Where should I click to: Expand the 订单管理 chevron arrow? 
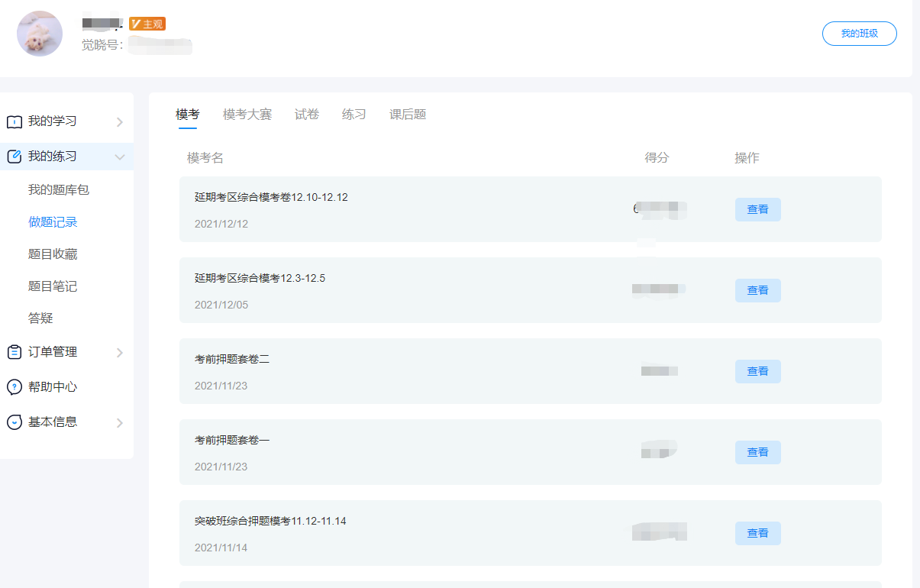point(120,353)
